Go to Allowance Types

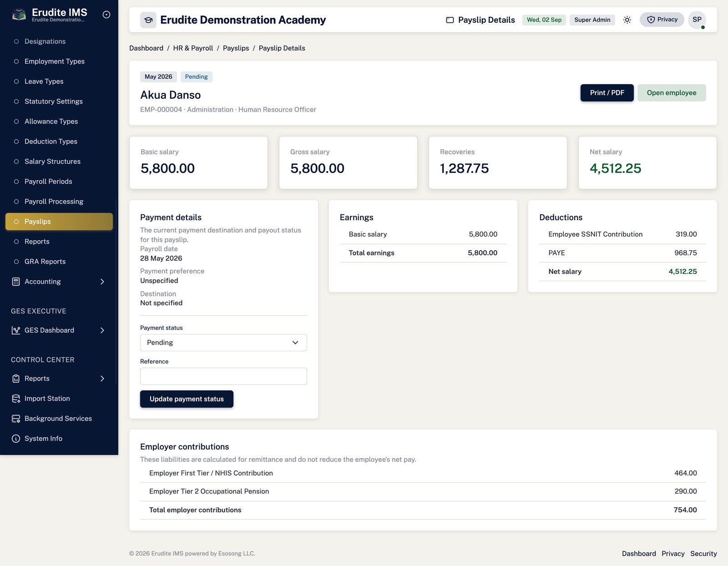(59, 121)
